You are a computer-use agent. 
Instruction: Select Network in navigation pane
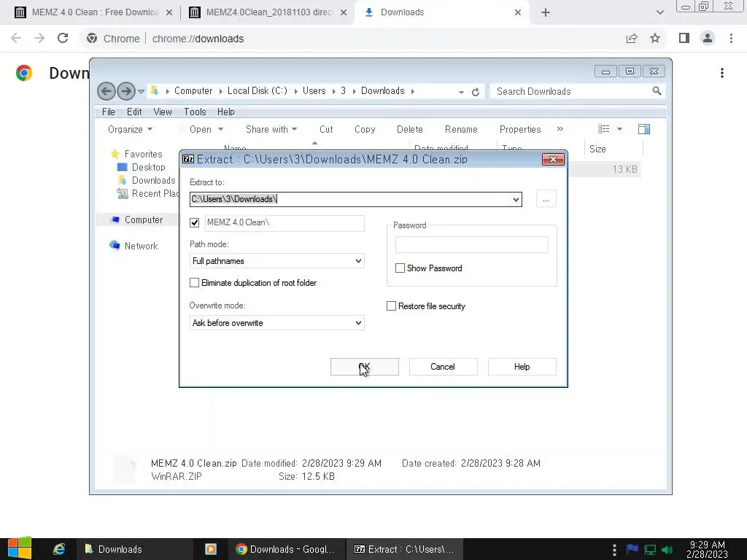coord(141,246)
